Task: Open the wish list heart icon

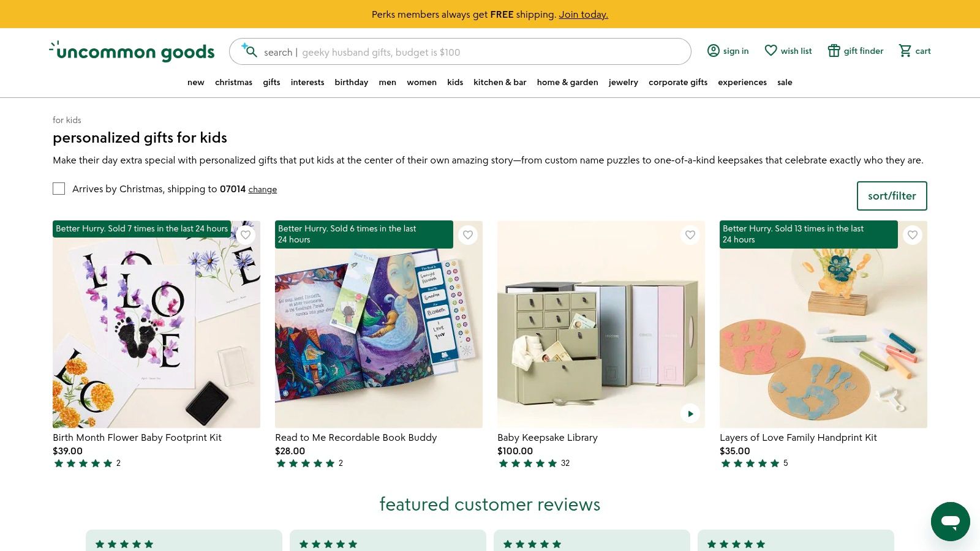Action: (x=771, y=51)
